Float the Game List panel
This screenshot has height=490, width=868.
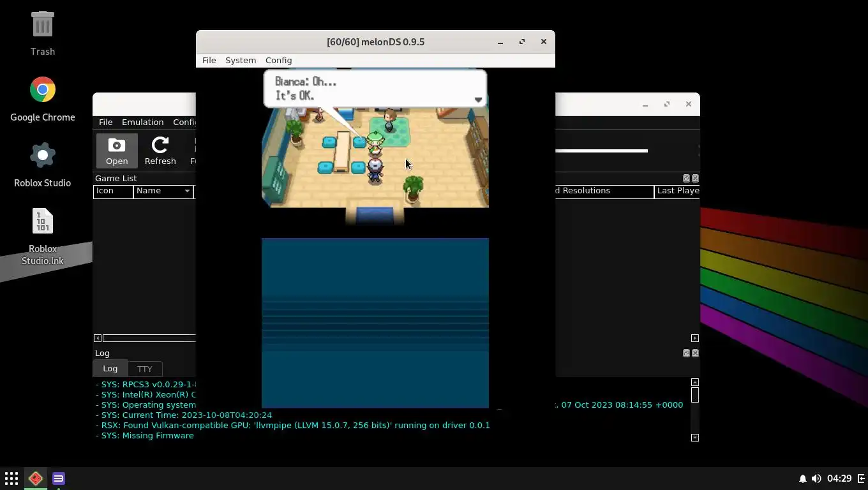tap(687, 179)
